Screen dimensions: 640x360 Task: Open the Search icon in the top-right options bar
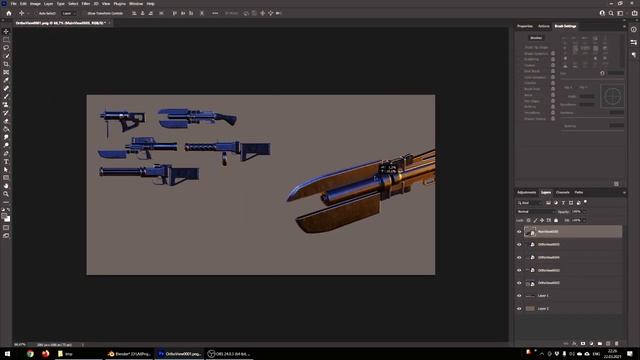tap(611, 13)
